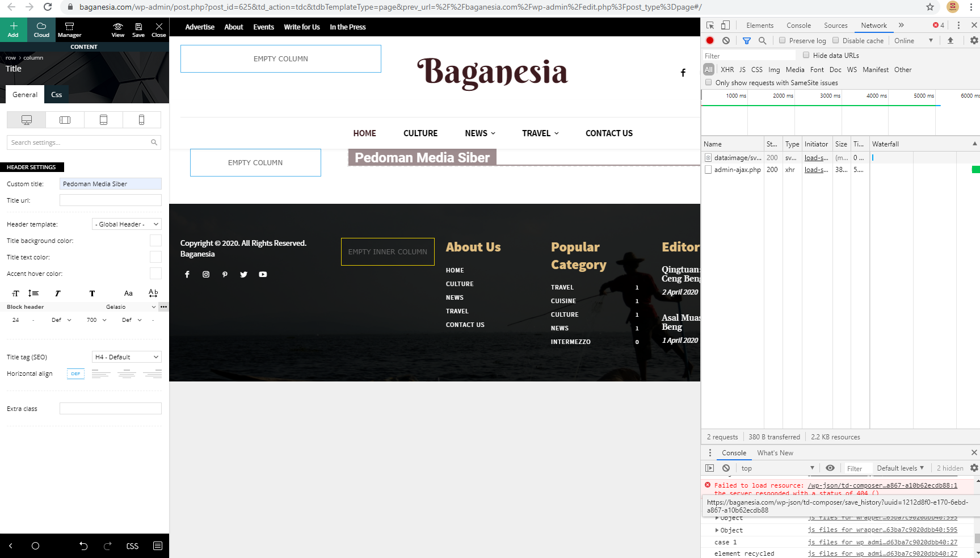Click the Advertise top bar link

point(200,27)
